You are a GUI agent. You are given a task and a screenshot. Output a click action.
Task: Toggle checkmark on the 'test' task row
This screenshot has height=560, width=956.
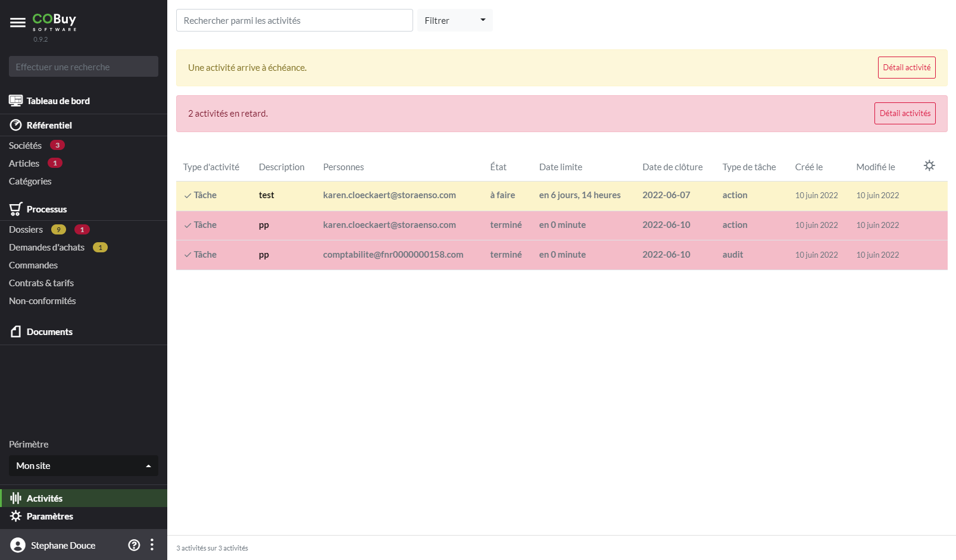click(x=188, y=196)
